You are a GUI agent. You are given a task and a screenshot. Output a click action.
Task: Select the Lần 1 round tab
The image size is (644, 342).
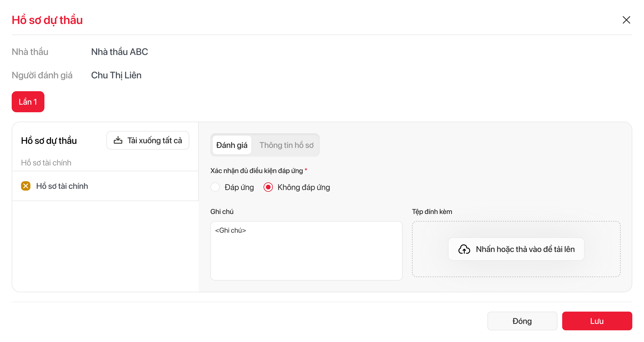coord(28,102)
